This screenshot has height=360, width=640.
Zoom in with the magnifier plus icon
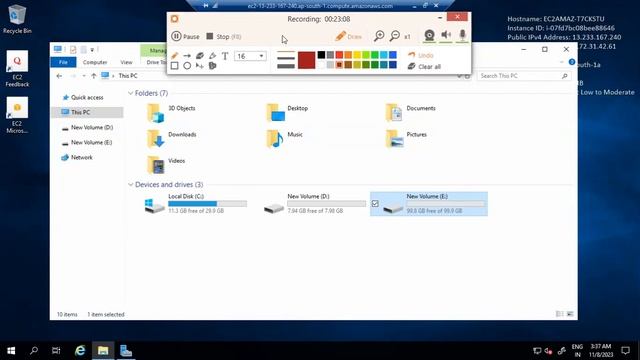pos(379,36)
